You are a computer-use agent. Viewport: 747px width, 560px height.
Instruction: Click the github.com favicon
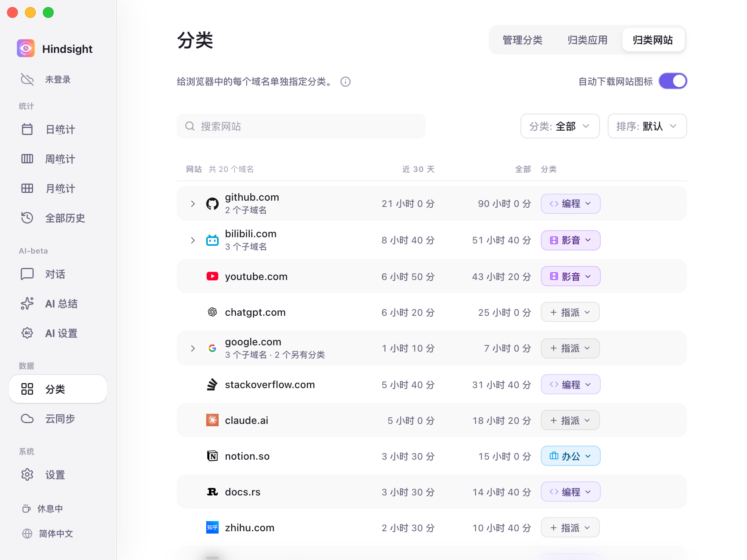pos(212,204)
